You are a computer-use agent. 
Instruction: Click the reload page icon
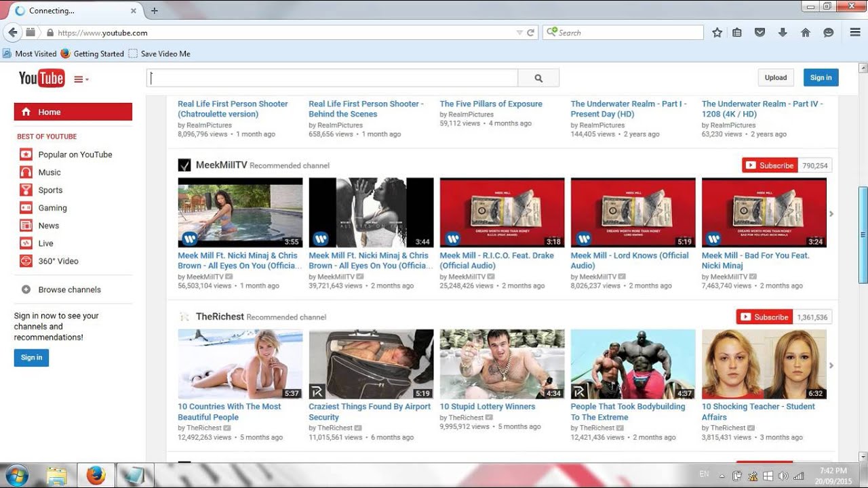click(531, 33)
